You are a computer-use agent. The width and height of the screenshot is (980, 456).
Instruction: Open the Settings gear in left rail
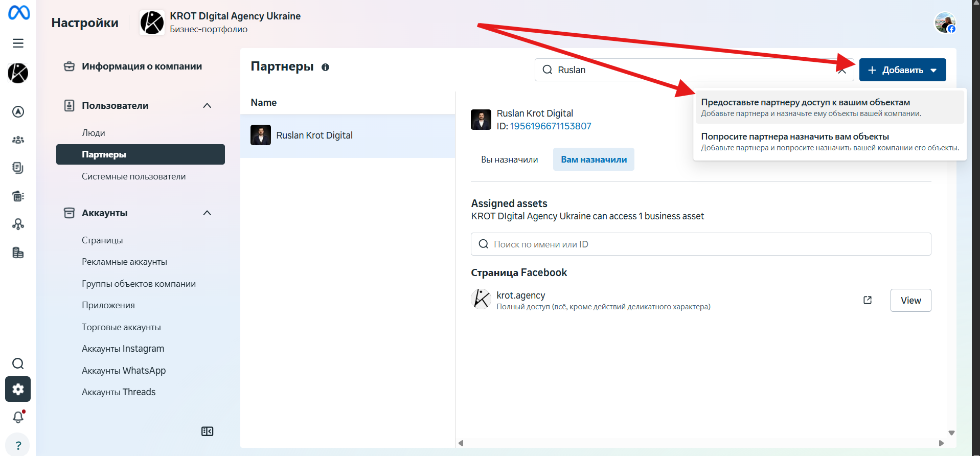[x=18, y=390]
